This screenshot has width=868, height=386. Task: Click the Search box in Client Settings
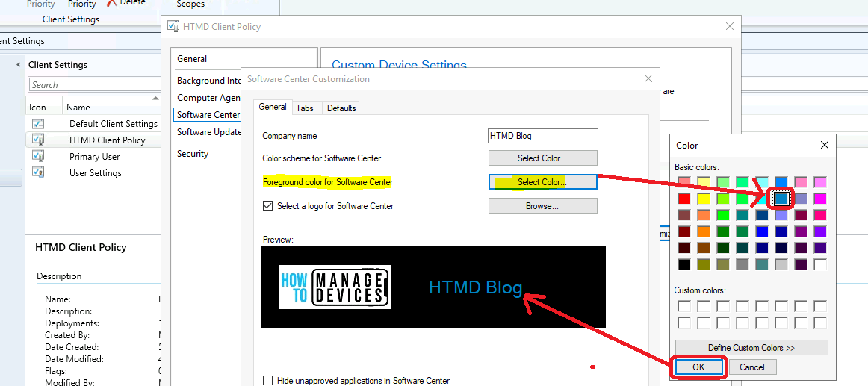[94, 84]
